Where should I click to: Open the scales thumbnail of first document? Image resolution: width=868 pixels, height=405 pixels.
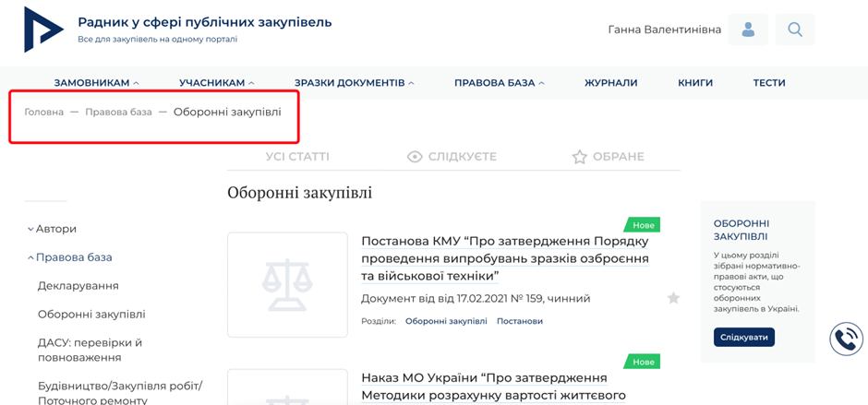tap(287, 284)
